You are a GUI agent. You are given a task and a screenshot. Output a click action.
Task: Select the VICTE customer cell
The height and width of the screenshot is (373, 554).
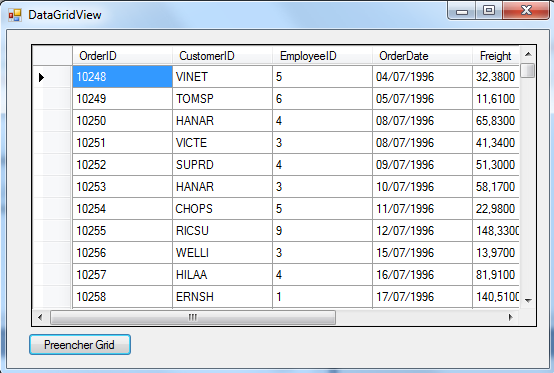[222, 143]
